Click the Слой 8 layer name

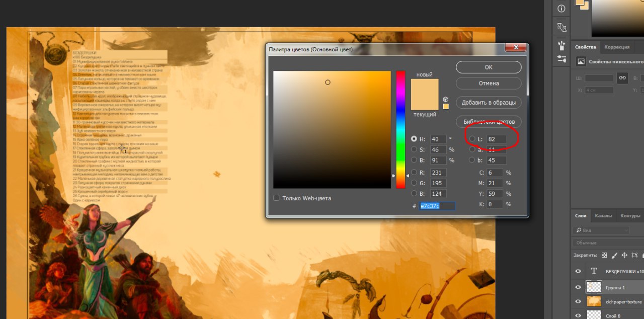614,315
